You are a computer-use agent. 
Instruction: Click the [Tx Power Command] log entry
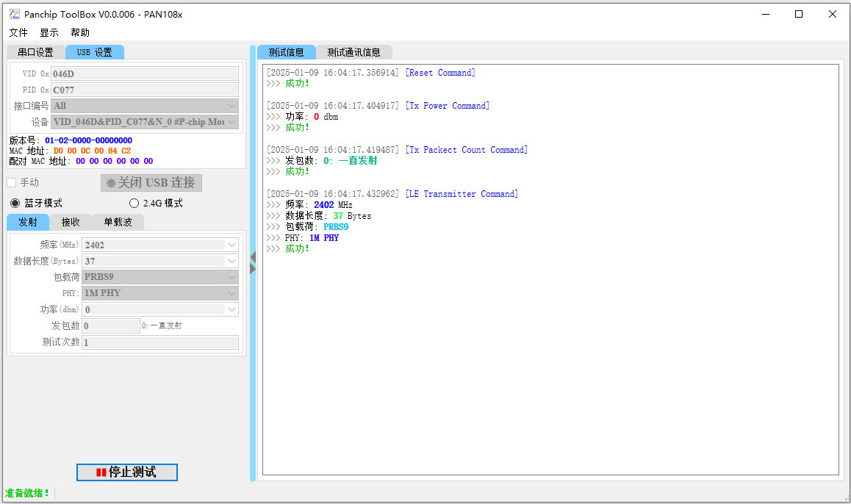click(448, 106)
